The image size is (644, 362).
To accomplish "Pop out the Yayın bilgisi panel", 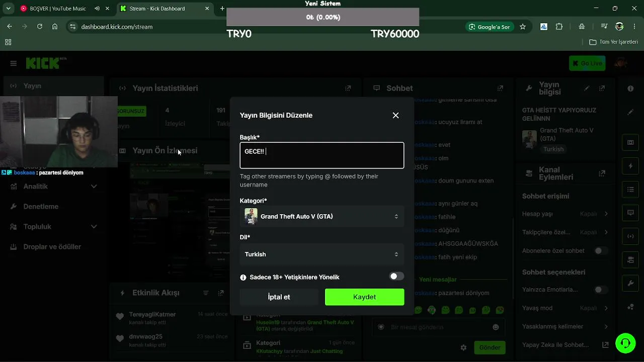I will (x=602, y=88).
